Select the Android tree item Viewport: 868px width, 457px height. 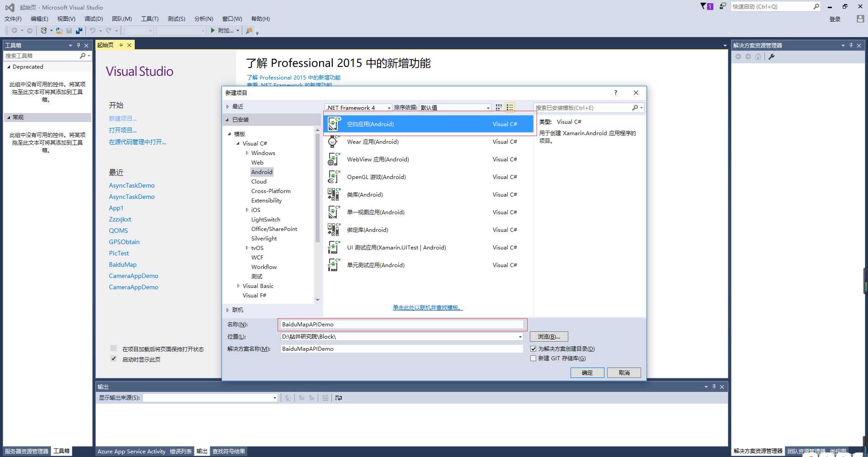click(262, 172)
